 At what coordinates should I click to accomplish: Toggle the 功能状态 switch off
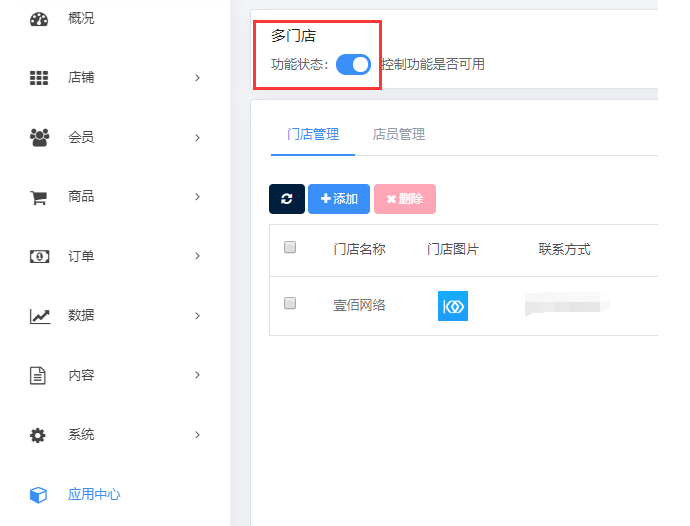click(x=353, y=64)
